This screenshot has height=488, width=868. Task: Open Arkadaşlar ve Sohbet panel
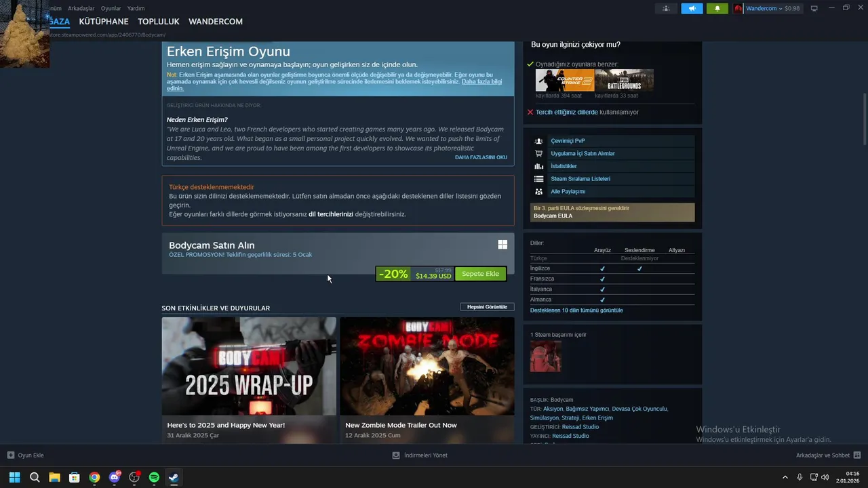coord(828,455)
